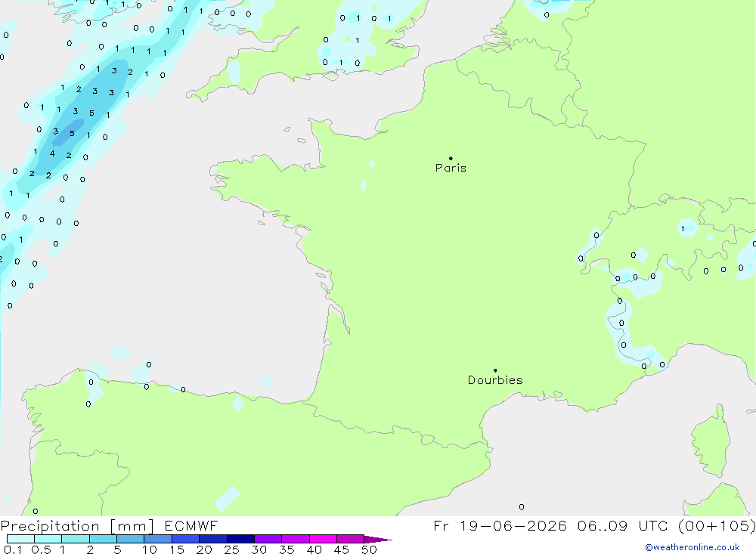Click the '1' rainfall value over Switzerland

tap(683, 228)
